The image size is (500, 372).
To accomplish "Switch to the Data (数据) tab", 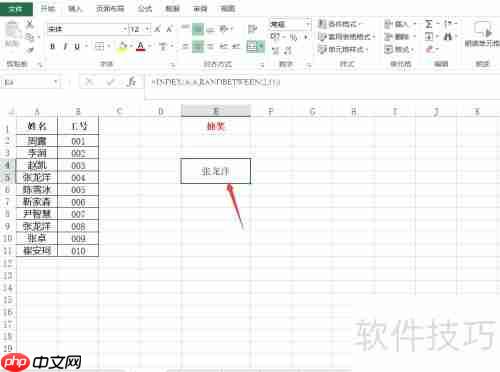I will (x=173, y=9).
